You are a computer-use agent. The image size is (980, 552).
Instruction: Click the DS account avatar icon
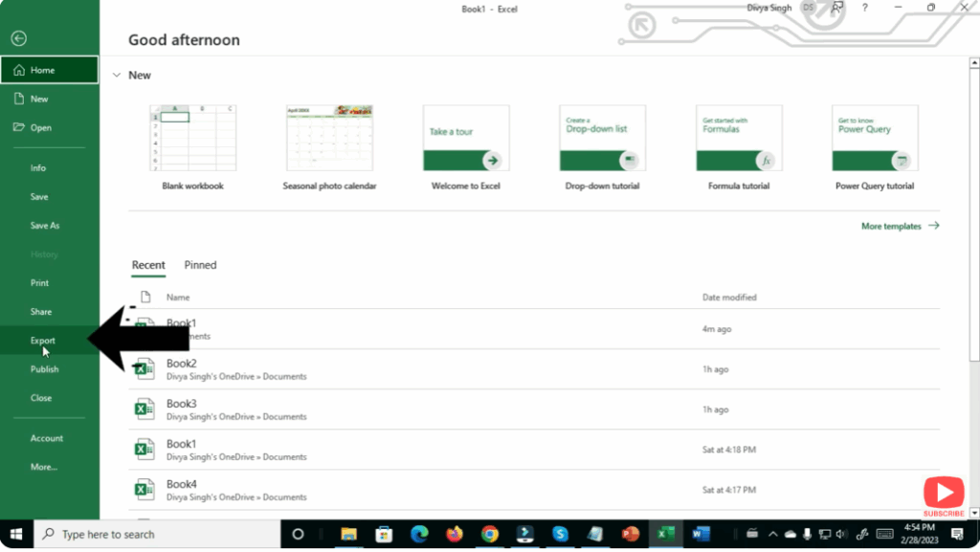[809, 8]
